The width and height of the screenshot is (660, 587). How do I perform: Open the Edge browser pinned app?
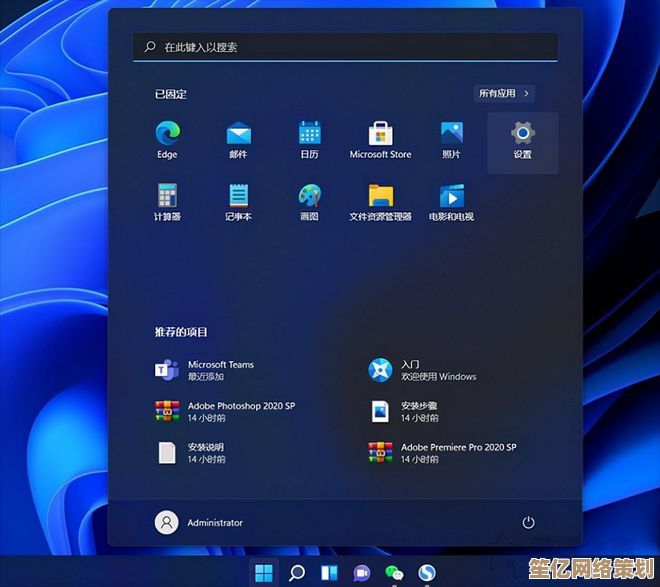coord(168,140)
